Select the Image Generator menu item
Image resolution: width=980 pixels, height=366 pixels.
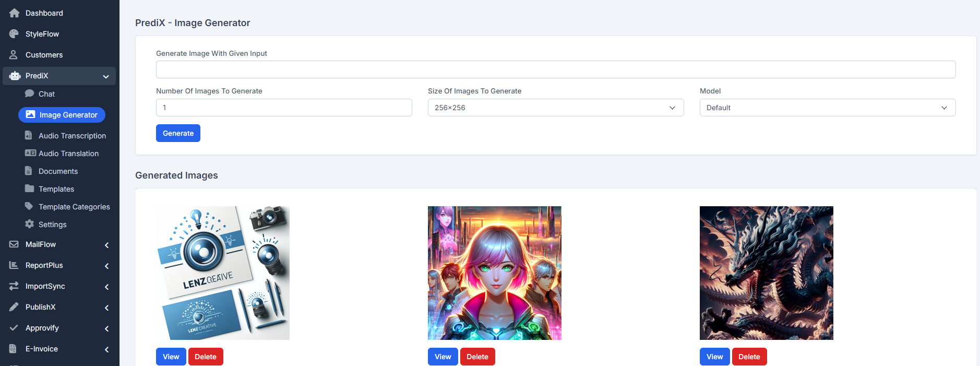(x=62, y=115)
